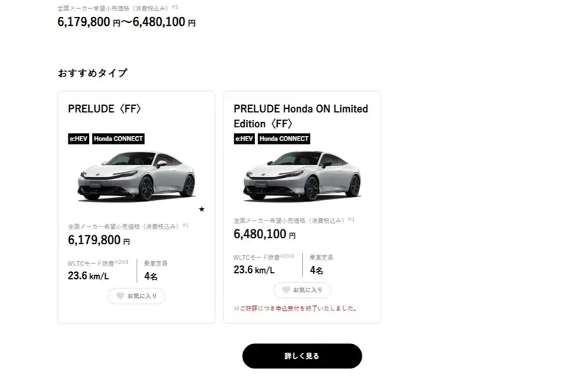Click the 6,179,800 円 price on first card

98,240
